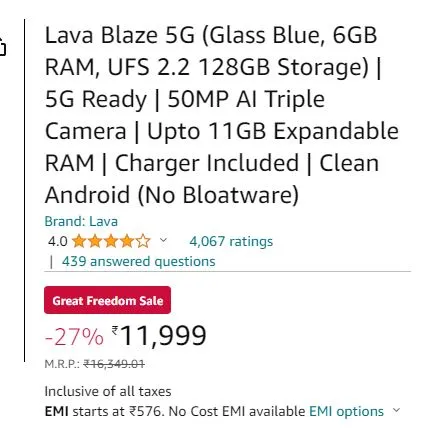The width and height of the screenshot is (429, 429).
Task: Click the Inclusive of all taxes text
Action: click(x=108, y=391)
